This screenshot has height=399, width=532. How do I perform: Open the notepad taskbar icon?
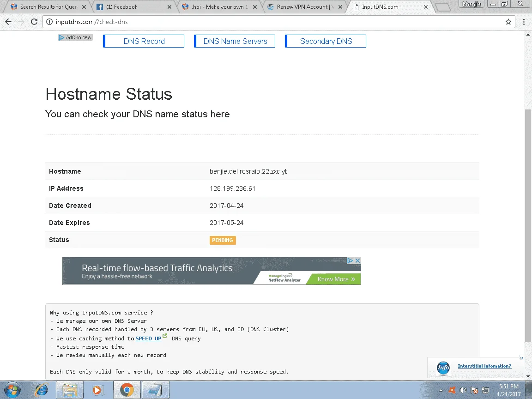coord(155,390)
